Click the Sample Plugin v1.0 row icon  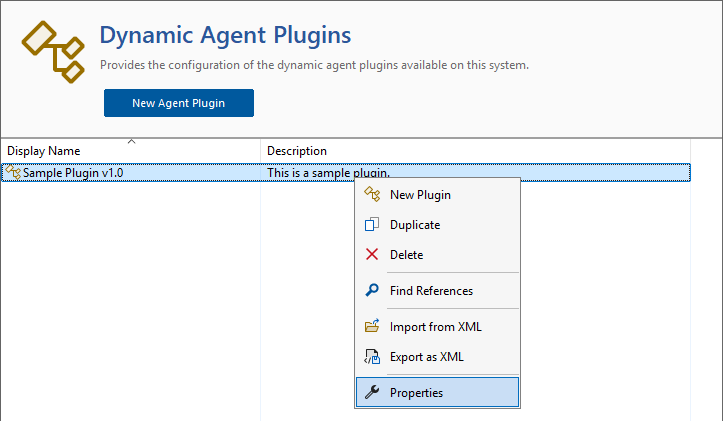(x=13, y=173)
